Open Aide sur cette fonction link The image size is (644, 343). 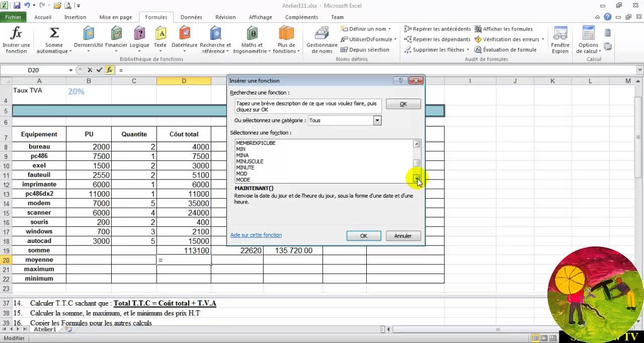256,235
